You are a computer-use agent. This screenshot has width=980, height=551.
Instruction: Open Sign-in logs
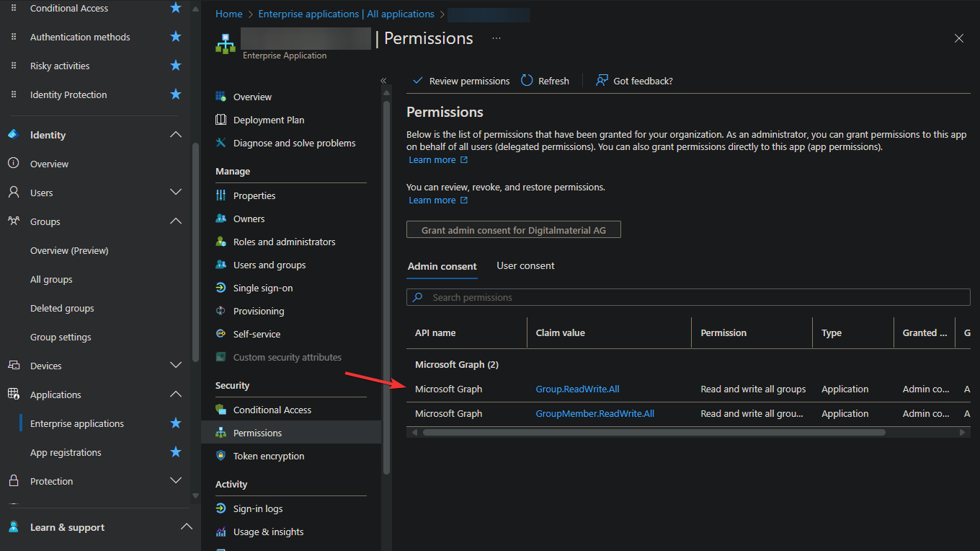(x=259, y=508)
